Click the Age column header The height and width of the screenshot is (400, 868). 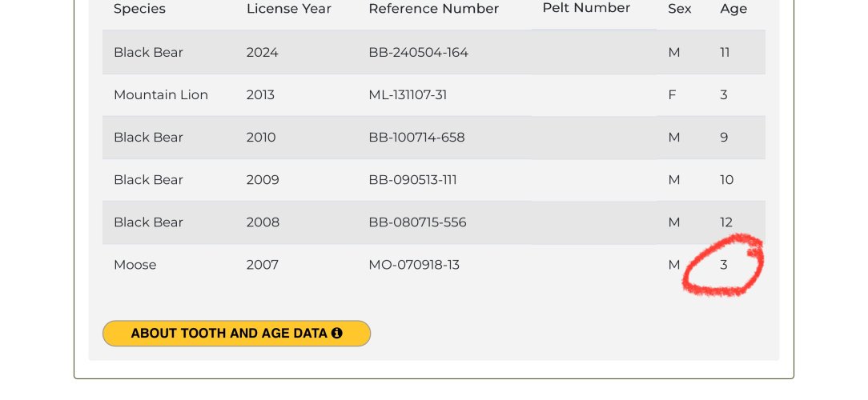(733, 9)
